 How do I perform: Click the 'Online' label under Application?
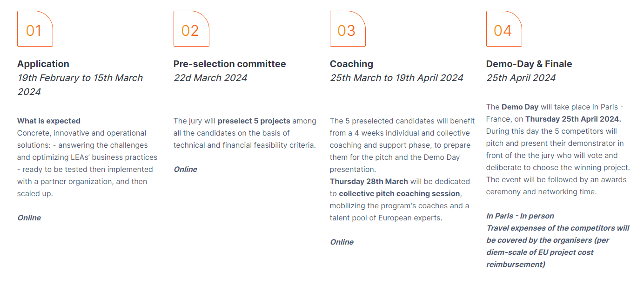click(29, 218)
